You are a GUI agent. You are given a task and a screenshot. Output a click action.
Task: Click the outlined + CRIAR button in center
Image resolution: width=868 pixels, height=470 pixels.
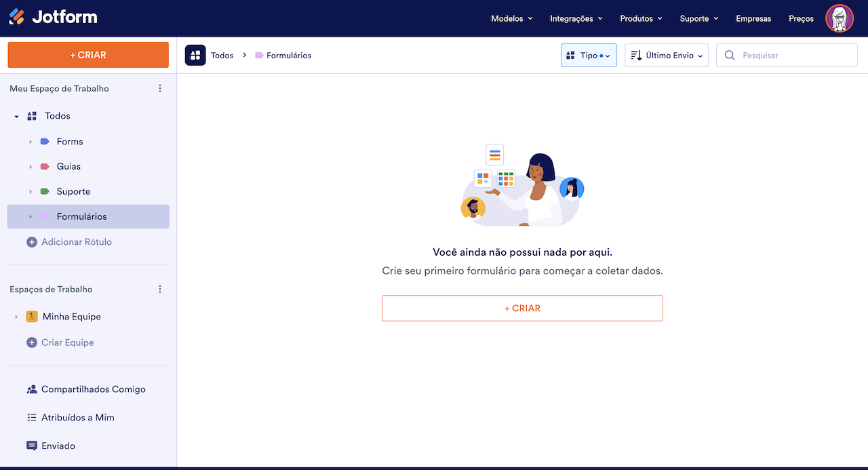522,308
